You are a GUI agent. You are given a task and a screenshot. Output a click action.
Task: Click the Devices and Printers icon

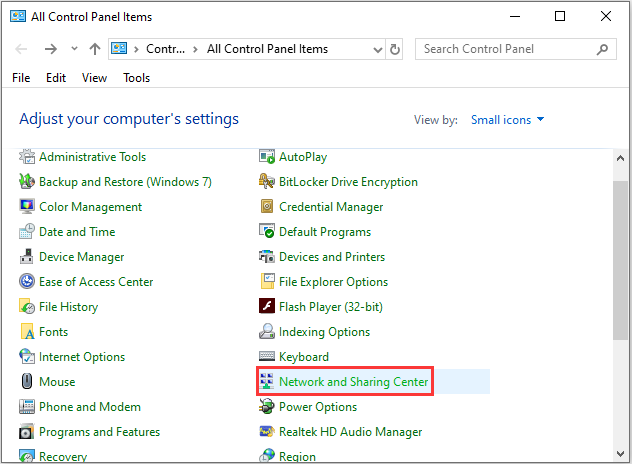267,257
